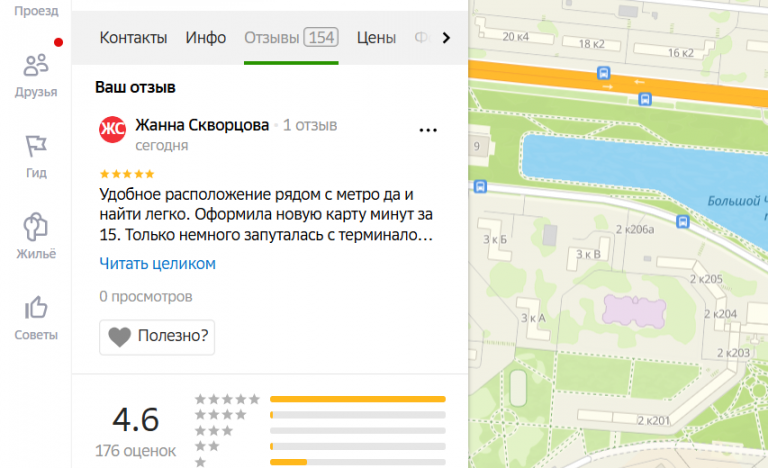Screen dimensions: 768x468
Task: Click building 20 к4 on map
Action: [x=515, y=37]
